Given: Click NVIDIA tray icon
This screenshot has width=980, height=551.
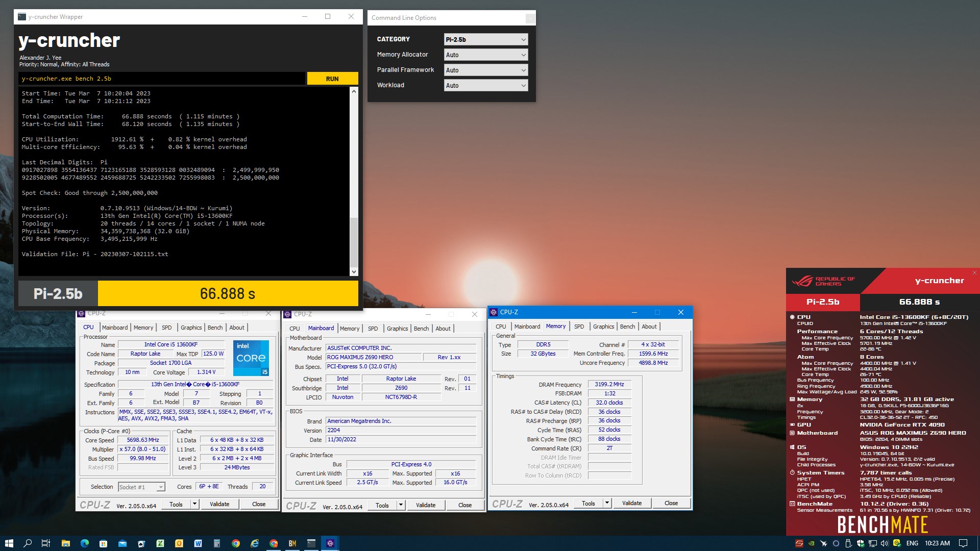Looking at the screenshot, I should pos(812,543).
